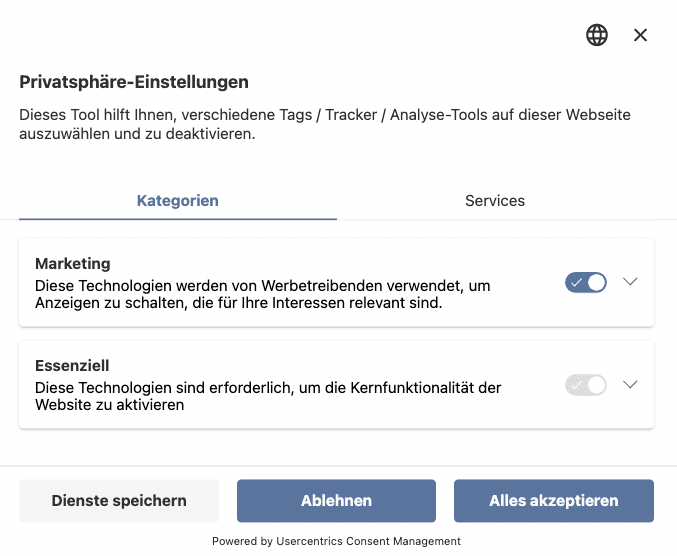
Task: Click the Marketing description about Werbetreibenden
Action: [x=262, y=294]
